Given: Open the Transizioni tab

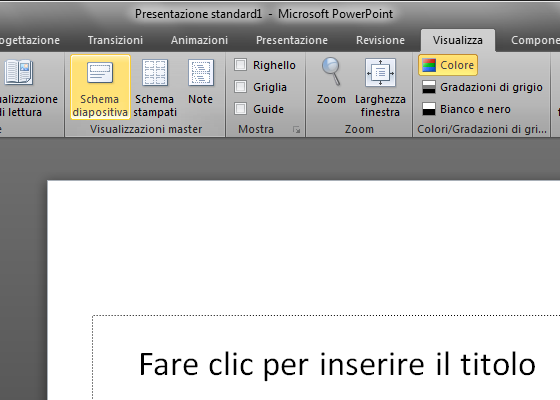Looking at the screenshot, I should point(115,40).
